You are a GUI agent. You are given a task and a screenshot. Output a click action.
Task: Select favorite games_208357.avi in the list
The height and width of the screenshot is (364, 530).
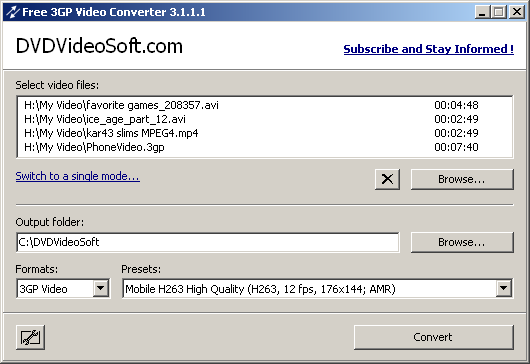click(265, 105)
